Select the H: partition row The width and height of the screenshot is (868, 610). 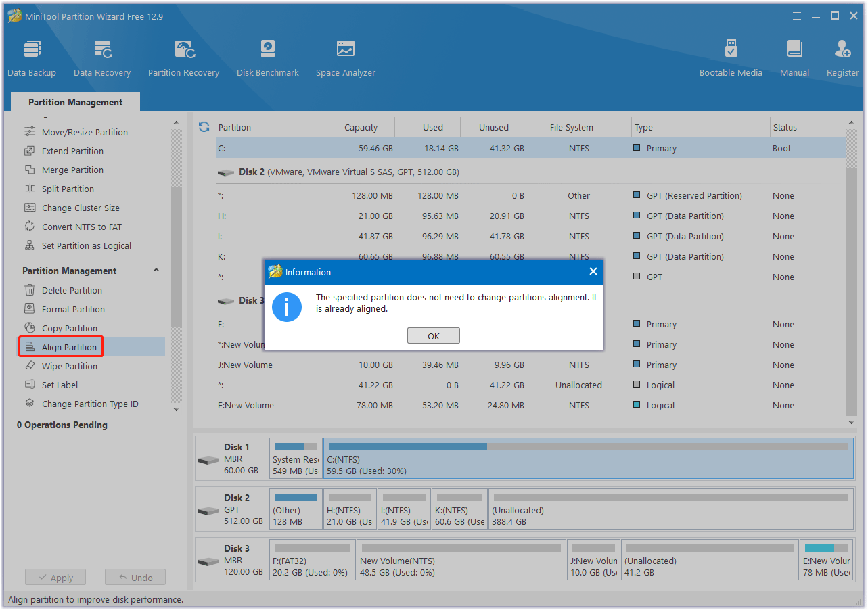point(530,216)
